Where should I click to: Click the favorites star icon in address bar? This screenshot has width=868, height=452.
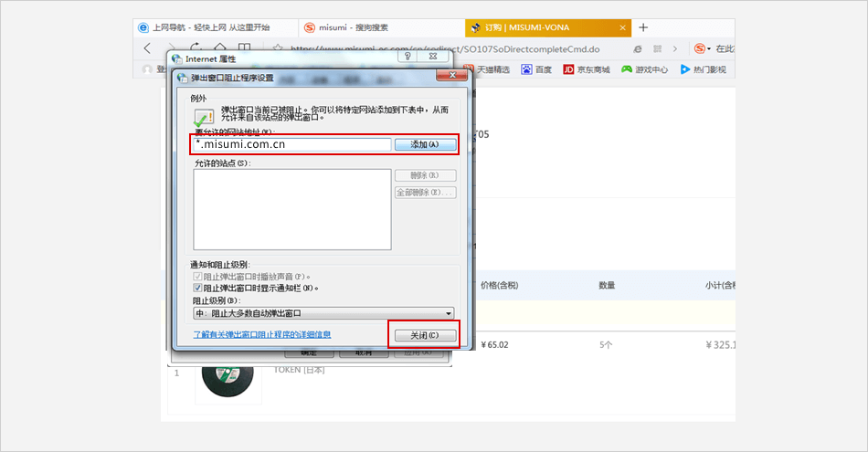277,47
